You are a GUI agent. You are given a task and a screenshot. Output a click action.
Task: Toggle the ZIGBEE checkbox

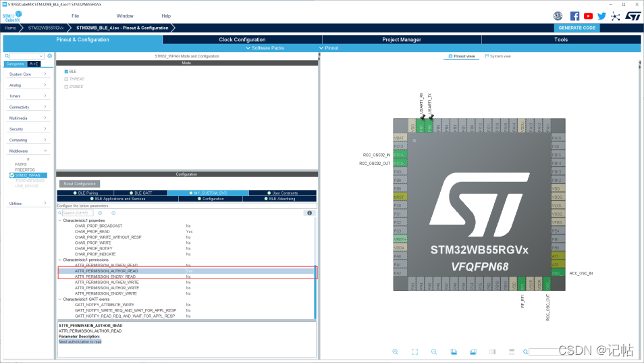(x=66, y=87)
